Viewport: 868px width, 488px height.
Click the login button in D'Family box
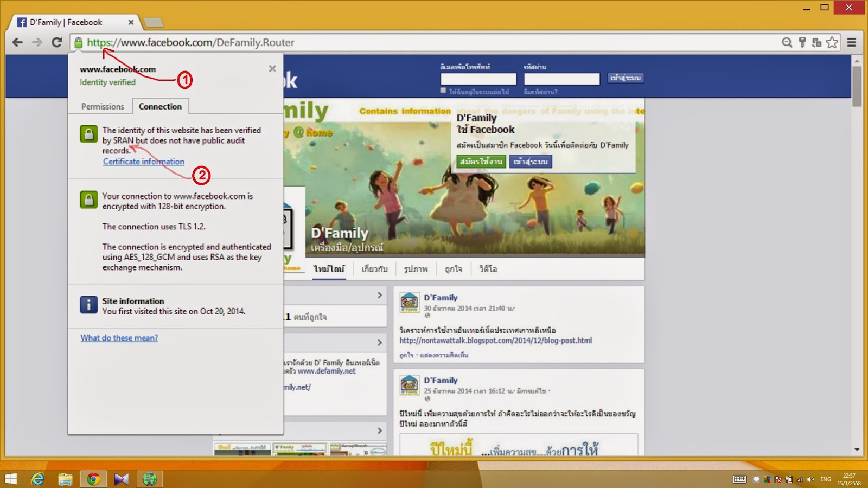point(531,162)
